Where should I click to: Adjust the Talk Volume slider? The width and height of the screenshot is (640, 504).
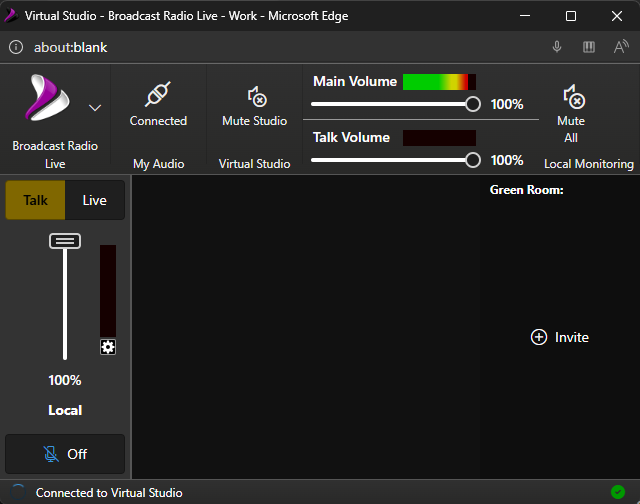pyautogui.click(x=396, y=160)
